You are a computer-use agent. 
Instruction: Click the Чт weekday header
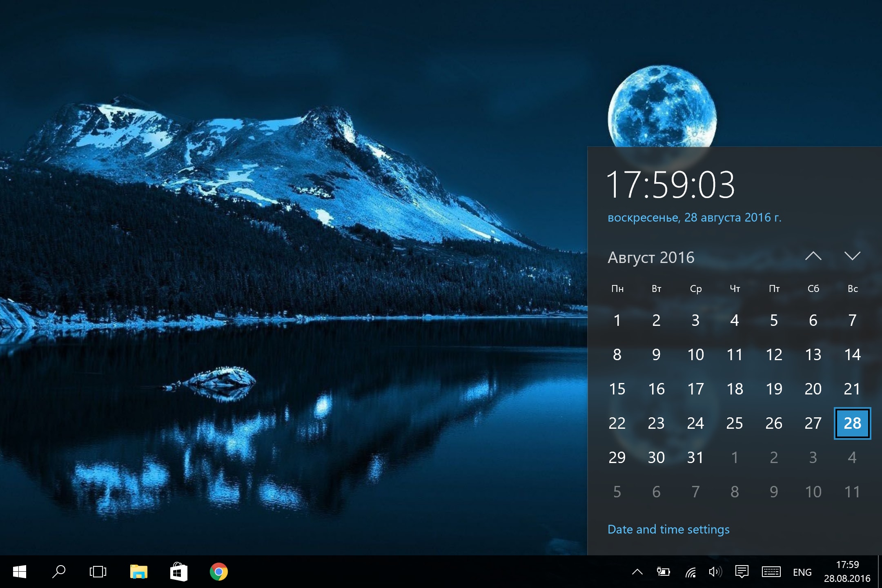pos(735,289)
